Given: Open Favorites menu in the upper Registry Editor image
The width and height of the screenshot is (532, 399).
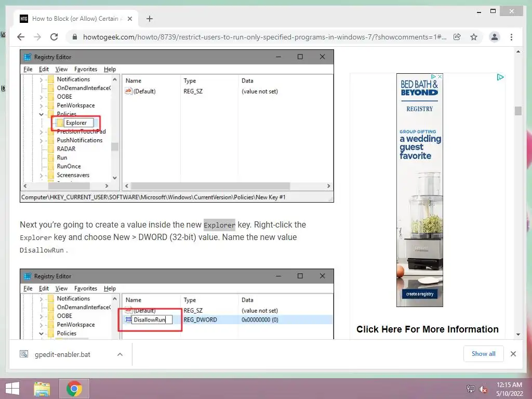Looking at the screenshot, I should tap(86, 69).
